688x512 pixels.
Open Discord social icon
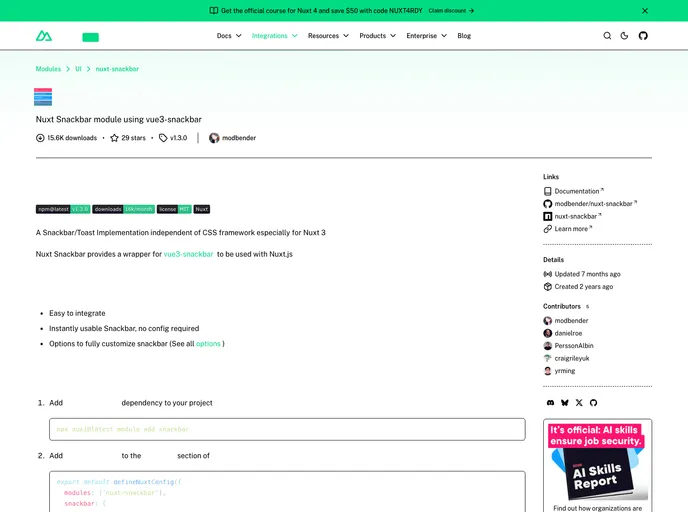[550, 403]
